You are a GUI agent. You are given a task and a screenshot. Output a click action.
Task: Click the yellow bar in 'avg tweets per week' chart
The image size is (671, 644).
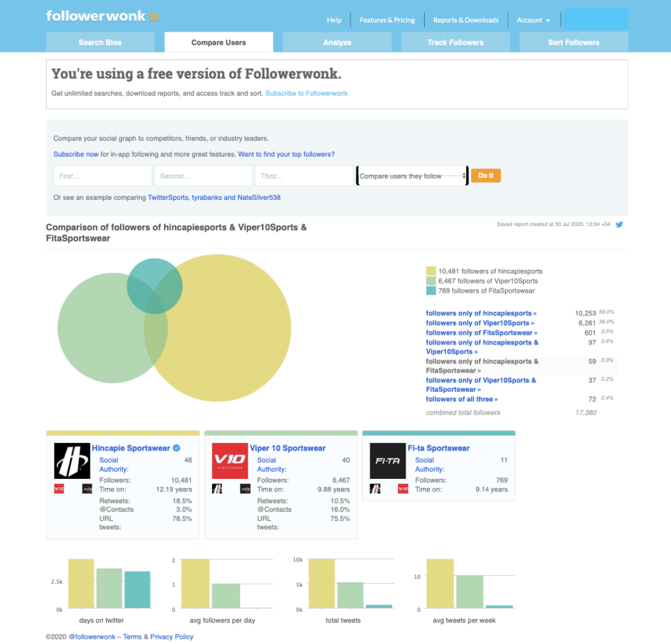pyautogui.click(x=440, y=583)
